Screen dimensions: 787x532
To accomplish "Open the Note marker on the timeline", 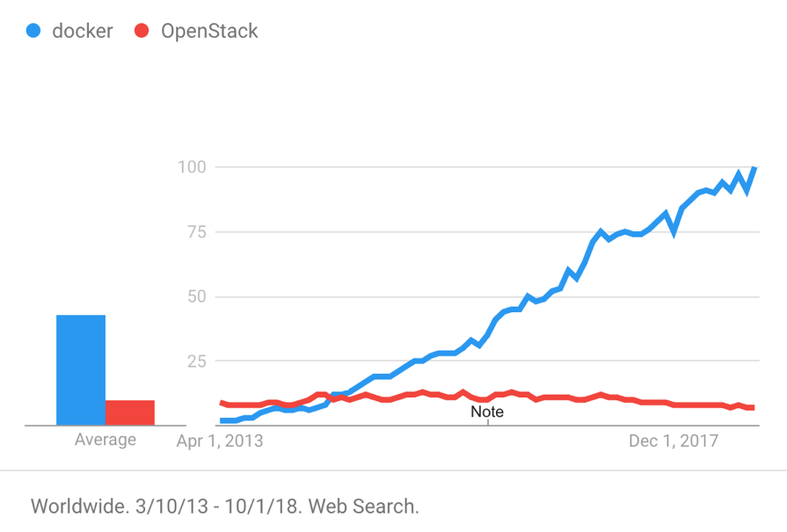I will [x=487, y=412].
